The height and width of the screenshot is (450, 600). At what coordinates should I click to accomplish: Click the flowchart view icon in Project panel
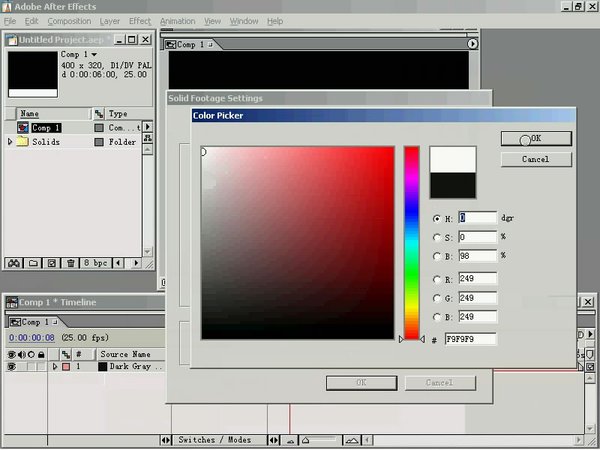[x=147, y=138]
